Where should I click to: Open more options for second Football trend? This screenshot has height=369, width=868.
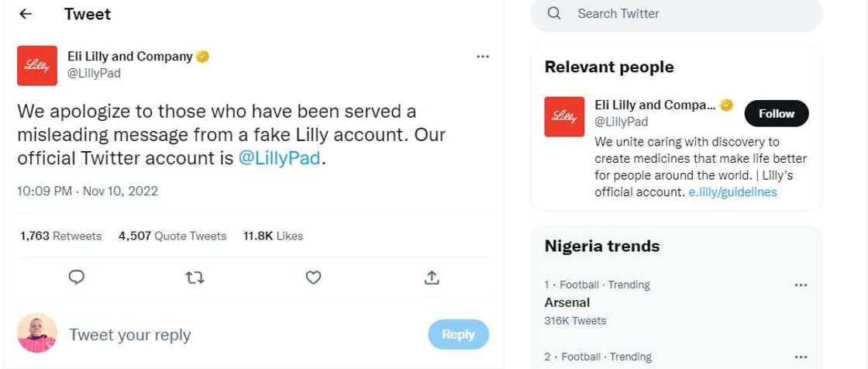coord(801,357)
